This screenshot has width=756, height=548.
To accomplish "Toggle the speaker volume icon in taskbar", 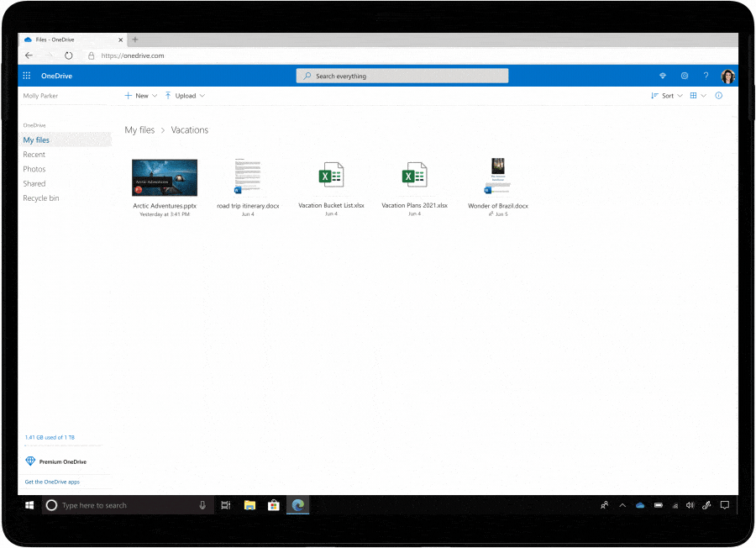I will (x=690, y=504).
